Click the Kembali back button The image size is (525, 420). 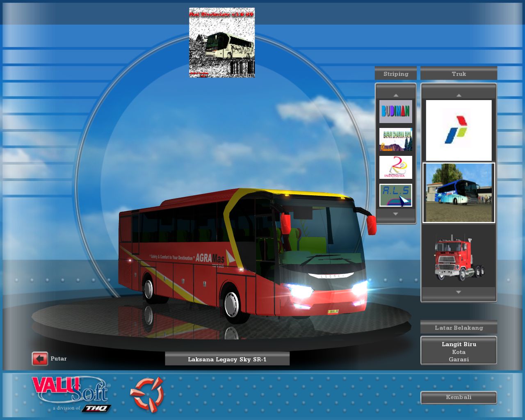tap(459, 397)
